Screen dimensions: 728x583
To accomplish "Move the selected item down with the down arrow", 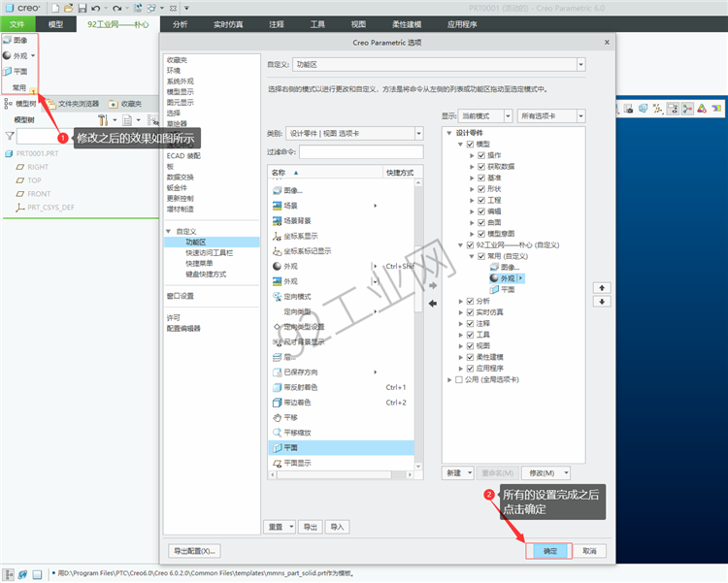I will 602,302.
